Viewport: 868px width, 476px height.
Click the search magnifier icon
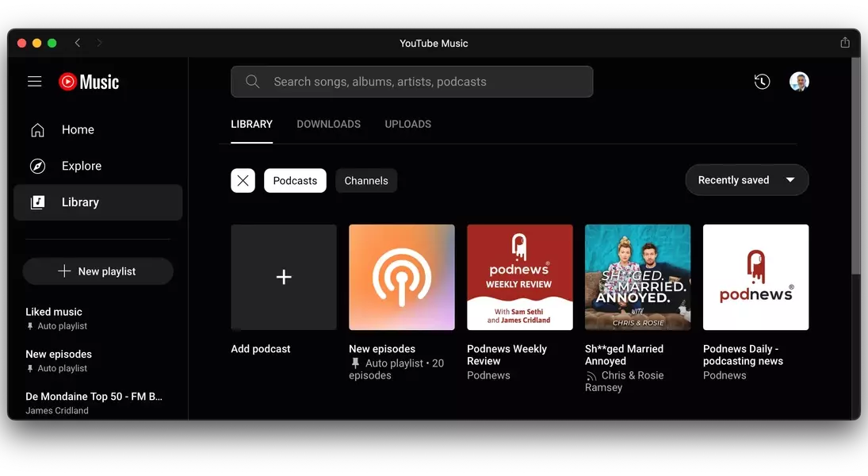[x=252, y=82]
